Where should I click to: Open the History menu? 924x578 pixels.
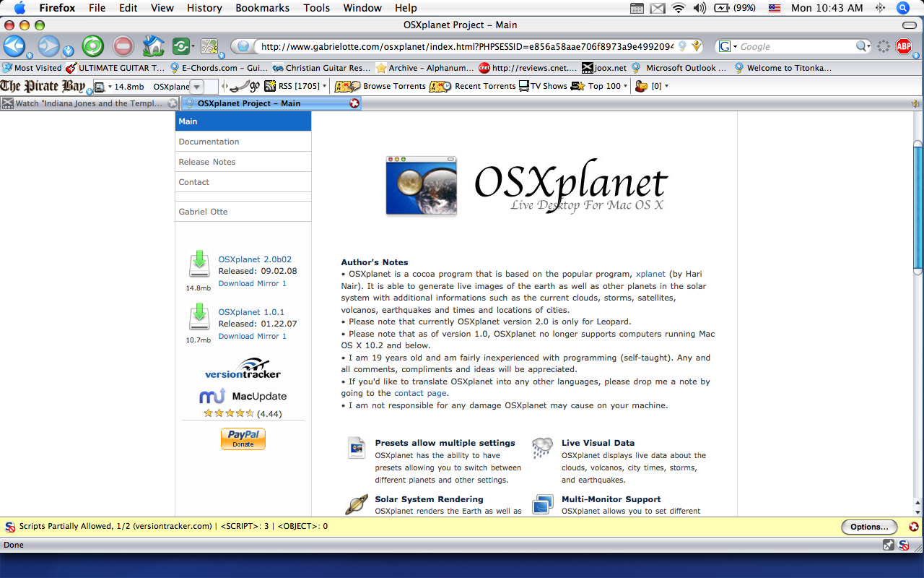pyautogui.click(x=204, y=8)
